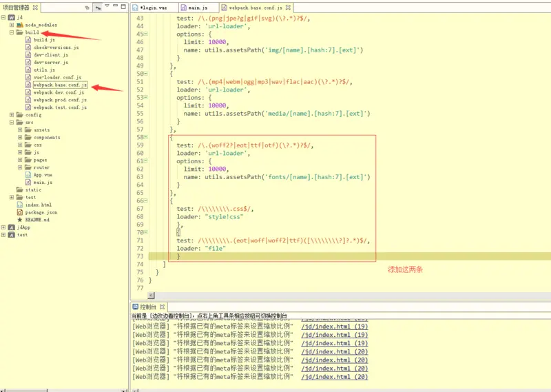Click the config folder icon
551x392 pixels.
(20, 114)
